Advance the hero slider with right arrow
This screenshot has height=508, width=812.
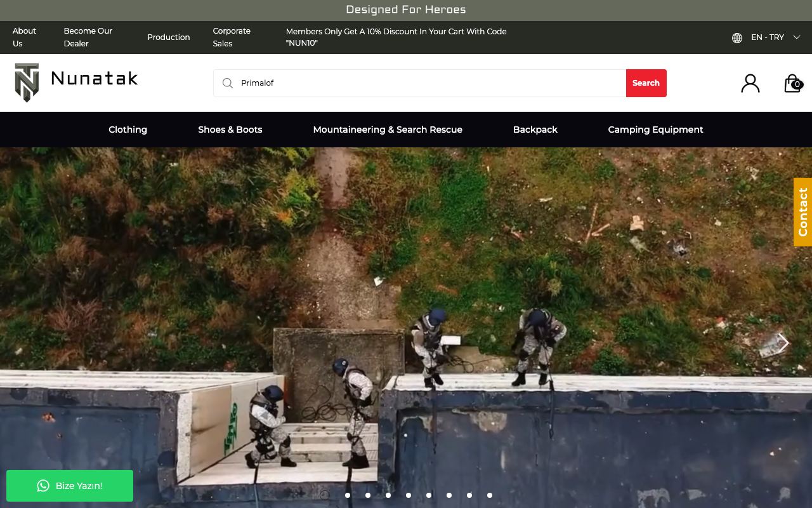783,343
